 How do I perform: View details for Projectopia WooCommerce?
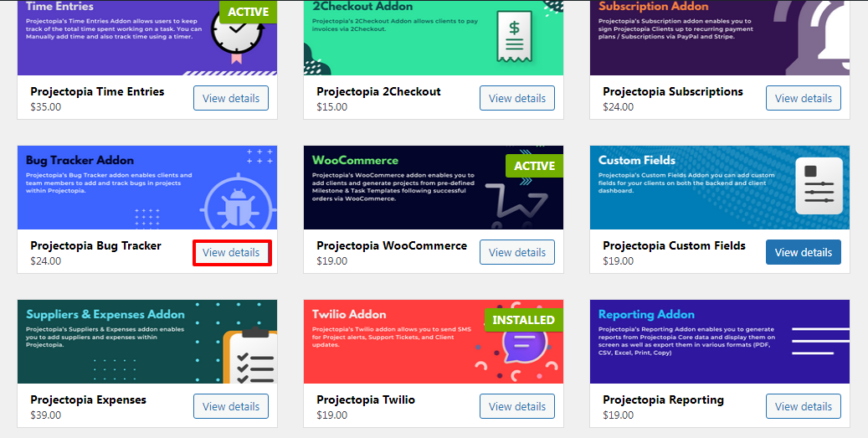[x=517, y=253]
